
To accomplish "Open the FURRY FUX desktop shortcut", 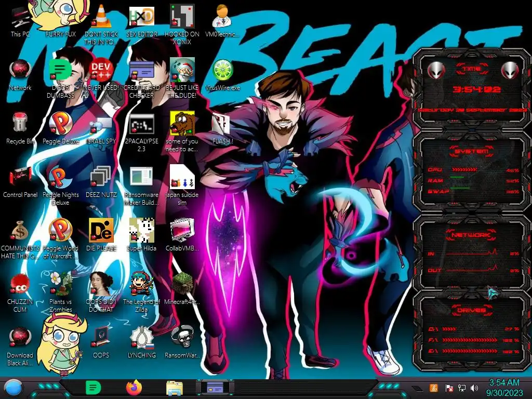I will tap(61, 20).
